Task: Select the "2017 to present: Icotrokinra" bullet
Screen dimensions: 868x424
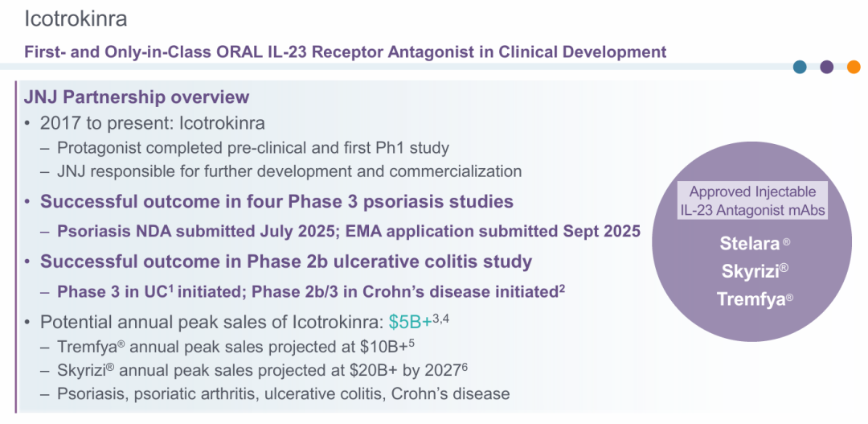Action: coord(153,123)
